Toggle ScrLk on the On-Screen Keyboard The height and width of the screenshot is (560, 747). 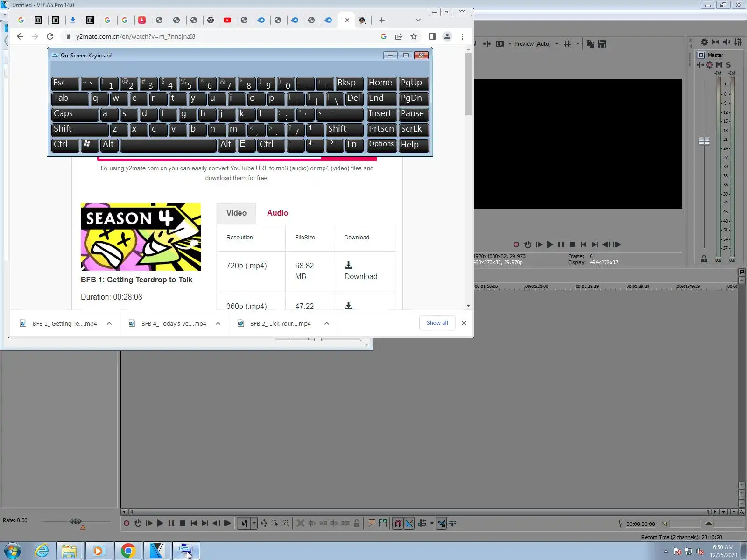[414, 129]
